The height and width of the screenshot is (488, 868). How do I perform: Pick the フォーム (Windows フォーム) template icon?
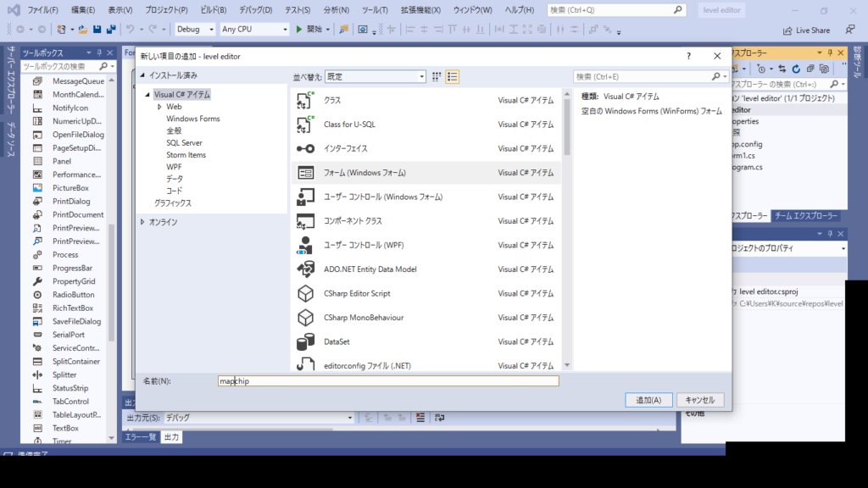pyautogui.click(x=306, y=173)
